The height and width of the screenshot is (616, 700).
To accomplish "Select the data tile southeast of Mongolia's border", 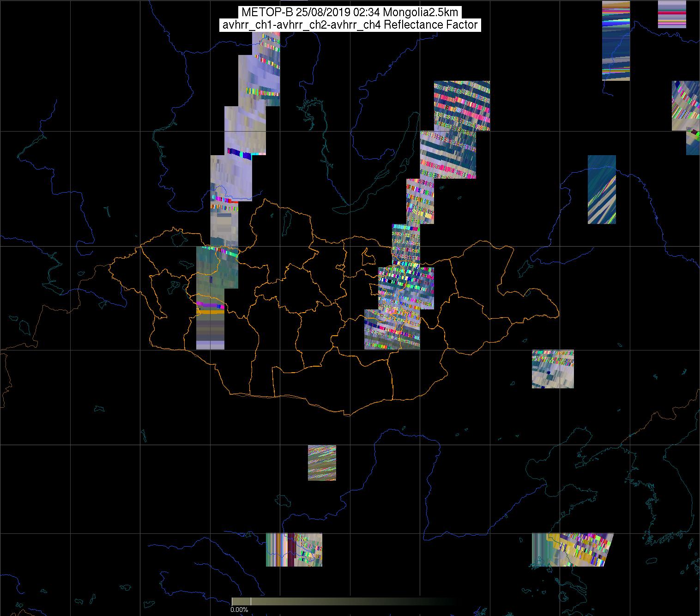I will 553,369.
